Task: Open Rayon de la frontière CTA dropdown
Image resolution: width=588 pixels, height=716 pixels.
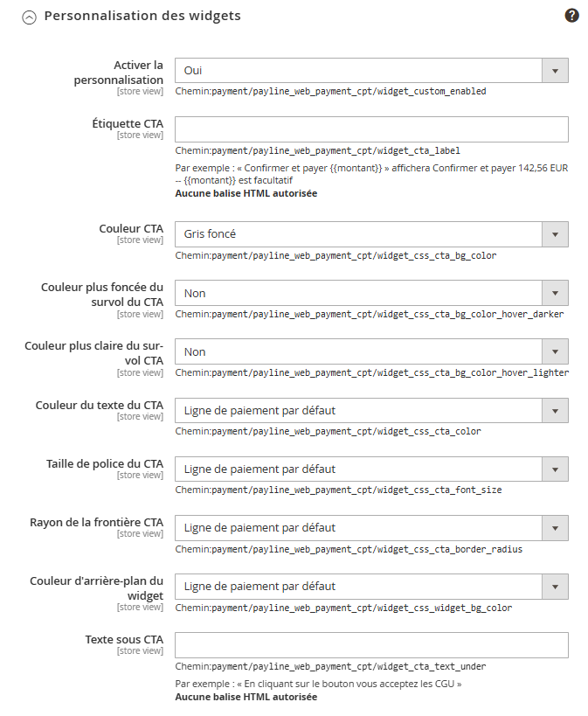Action: click(371, 527)
